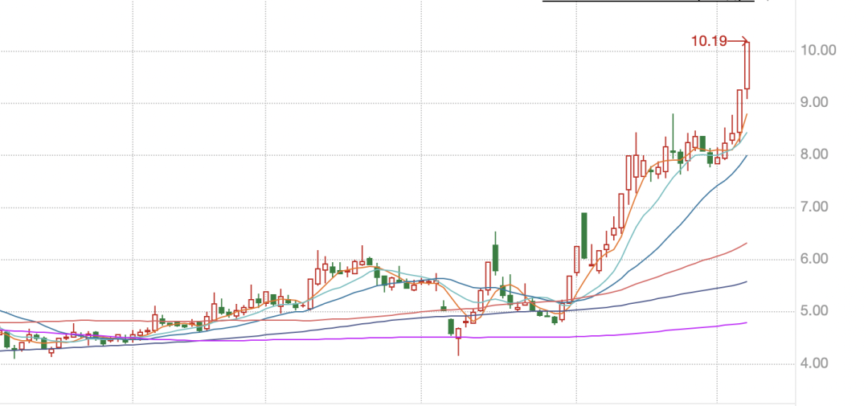Select the tall green candle near 7.00

pos(584,236)
